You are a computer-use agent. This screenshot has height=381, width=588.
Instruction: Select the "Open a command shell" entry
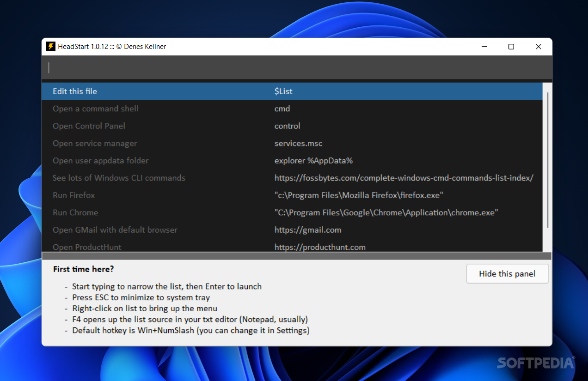(x=292, y=109)
